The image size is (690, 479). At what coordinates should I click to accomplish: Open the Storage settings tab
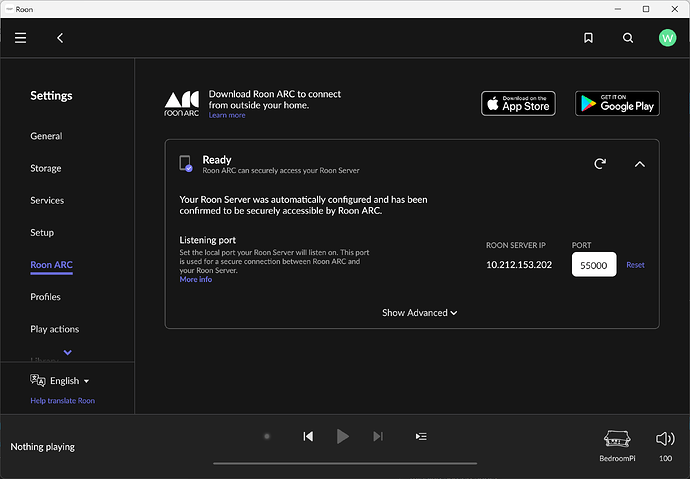(46, 168)
